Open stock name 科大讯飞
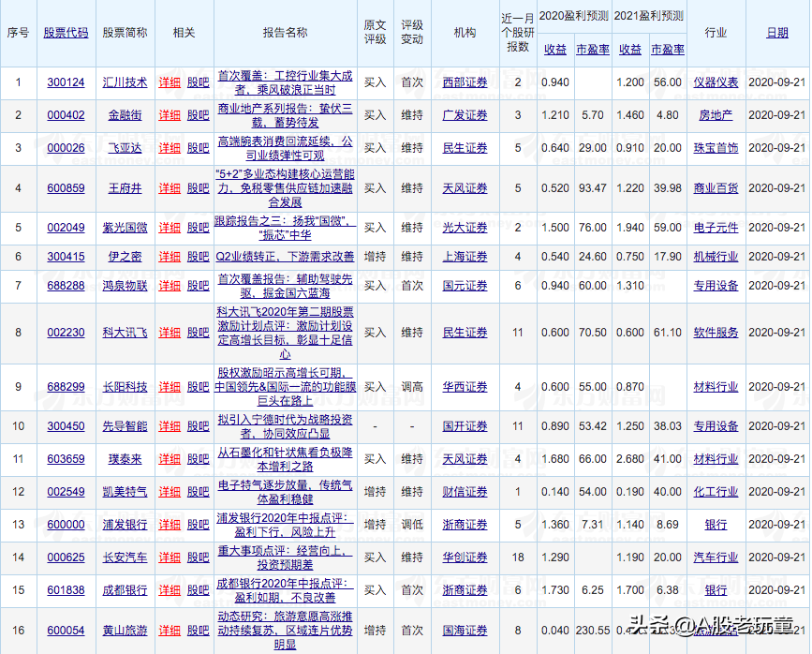 pyautogui.click(x=125, y=333)
